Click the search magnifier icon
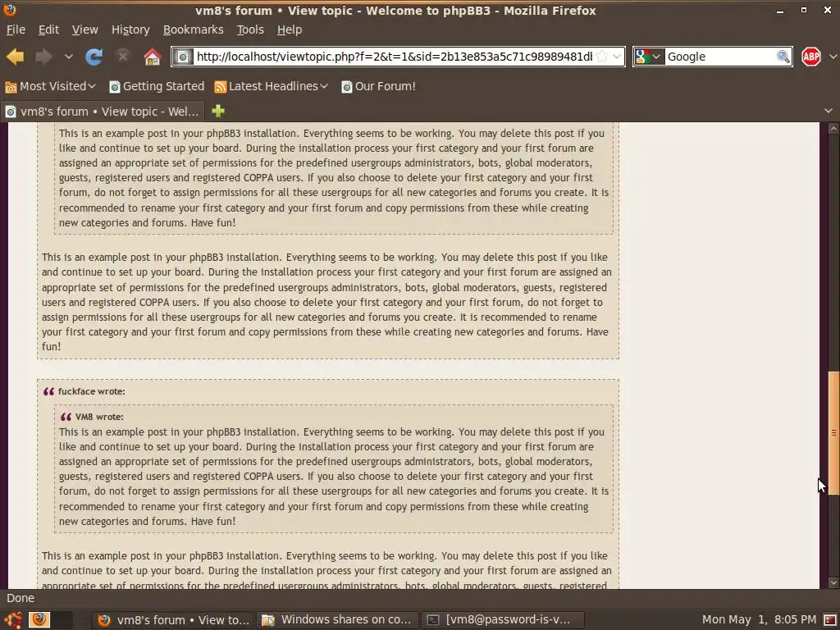Screen dimensions: 840x630 pyautogui.click(x=783, y=57)
